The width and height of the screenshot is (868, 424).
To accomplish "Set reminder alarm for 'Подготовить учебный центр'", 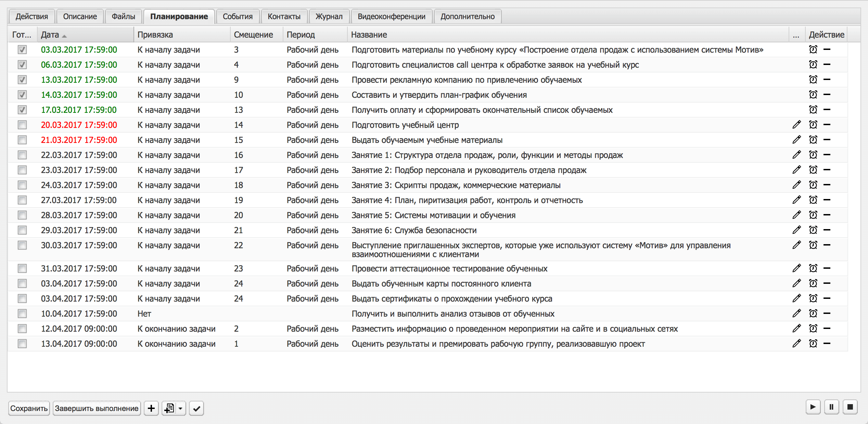I will 813,125.
